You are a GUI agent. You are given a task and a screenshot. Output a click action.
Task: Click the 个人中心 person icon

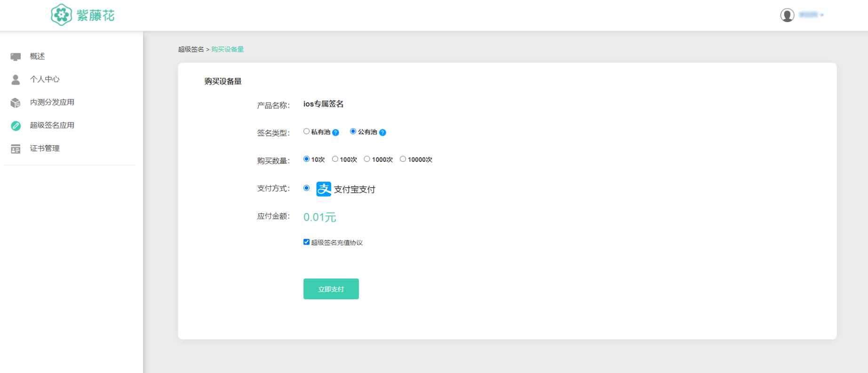(16, 79)
